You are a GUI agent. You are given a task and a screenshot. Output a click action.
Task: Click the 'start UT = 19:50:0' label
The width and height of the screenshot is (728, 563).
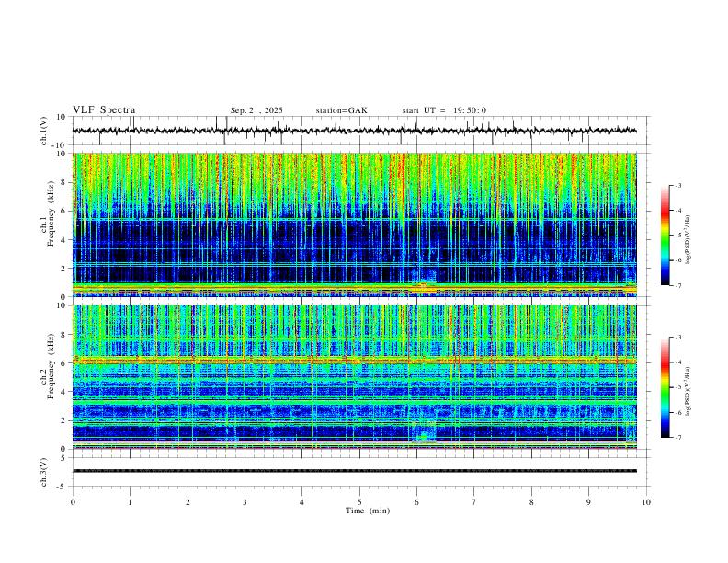[x=444, y=110]
